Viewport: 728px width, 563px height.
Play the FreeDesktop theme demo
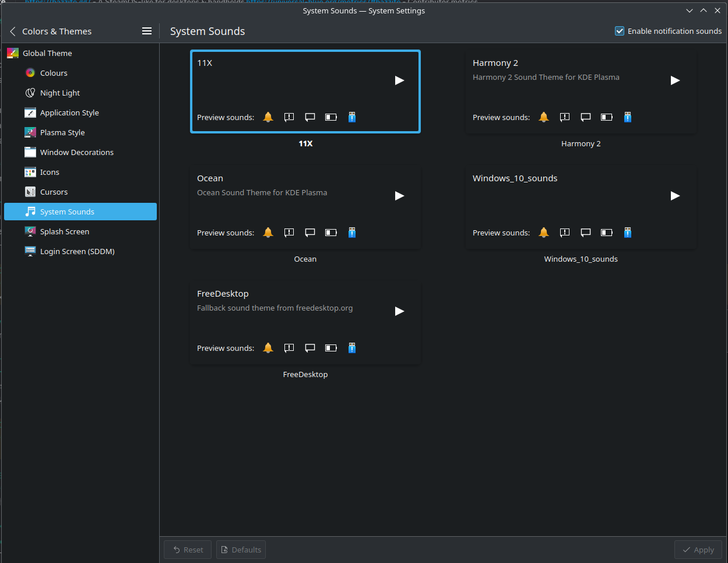(x=399, y=311)
